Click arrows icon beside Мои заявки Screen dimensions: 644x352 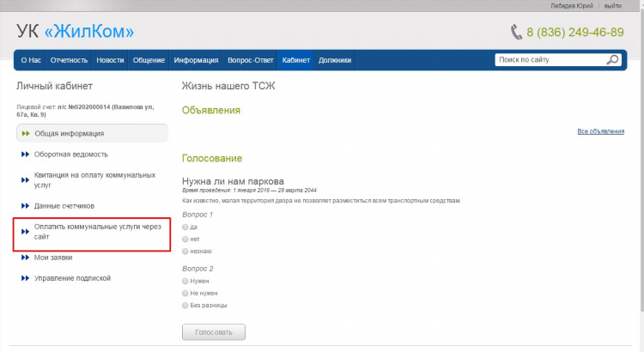click(25, 258)
